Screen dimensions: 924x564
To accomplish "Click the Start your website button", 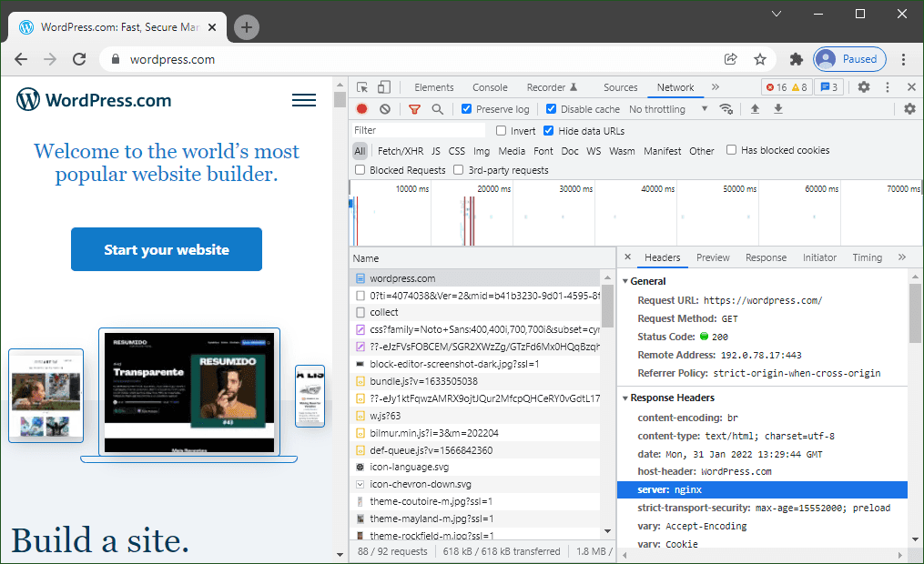I will (x=167, y=249).
